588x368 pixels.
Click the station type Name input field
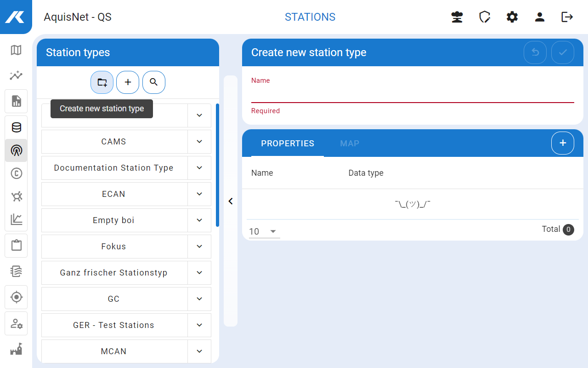412,95
